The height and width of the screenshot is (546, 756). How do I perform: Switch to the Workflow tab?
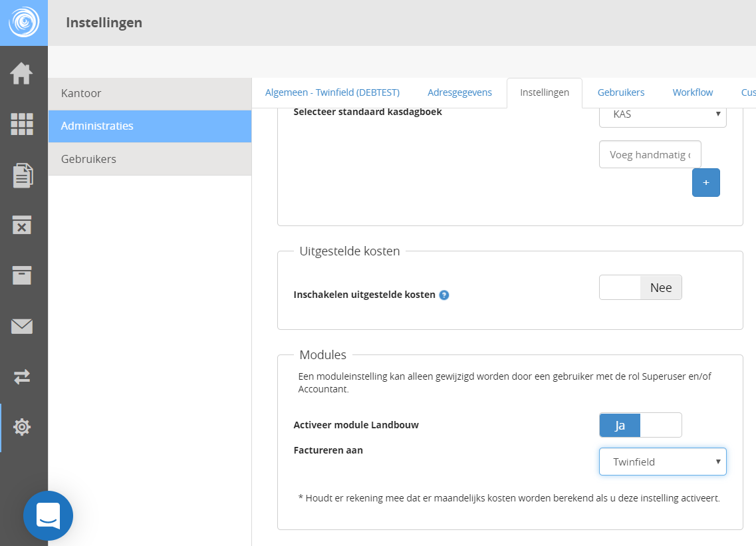click(692, 92)
